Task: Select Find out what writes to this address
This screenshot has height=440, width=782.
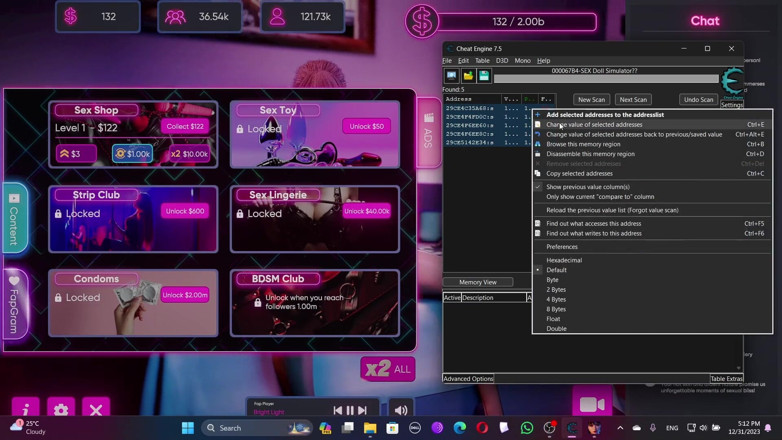Action: click(x=652, y=233)
